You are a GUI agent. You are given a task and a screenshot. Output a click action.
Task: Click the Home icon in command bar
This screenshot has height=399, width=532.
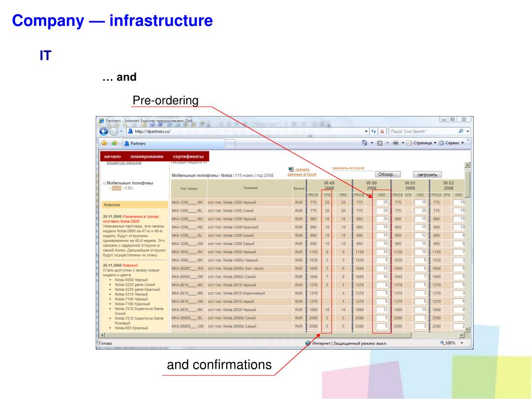click(365, 143)
